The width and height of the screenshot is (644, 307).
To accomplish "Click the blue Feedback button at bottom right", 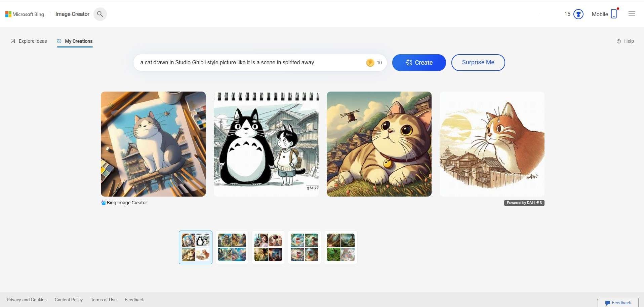I will click(618, 303).
